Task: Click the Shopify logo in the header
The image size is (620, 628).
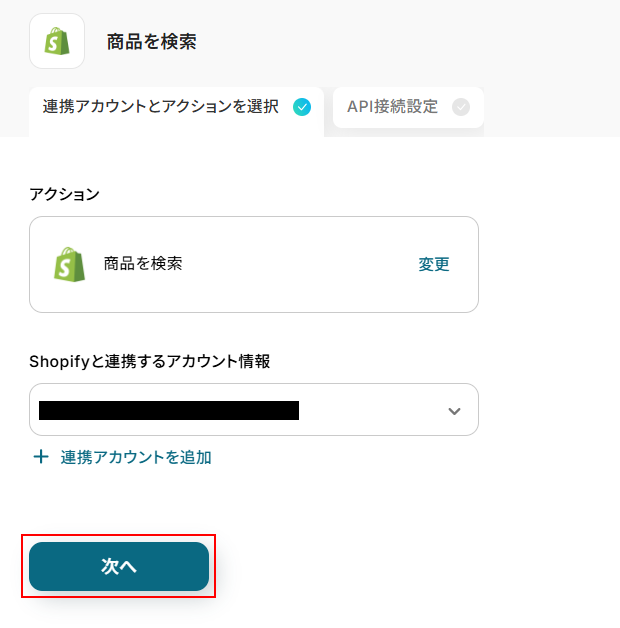Action: coord(57,41)
